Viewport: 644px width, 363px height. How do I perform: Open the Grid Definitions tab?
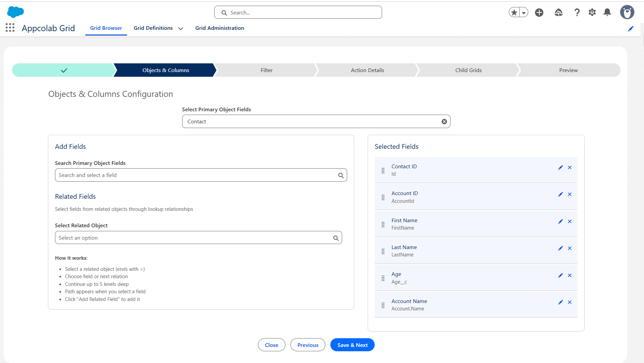(x=153, y=28)
